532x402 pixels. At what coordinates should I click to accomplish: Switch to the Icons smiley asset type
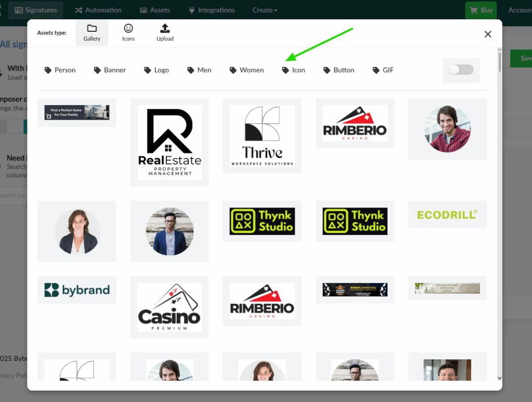pyautogui.click(x=128, y=33)
